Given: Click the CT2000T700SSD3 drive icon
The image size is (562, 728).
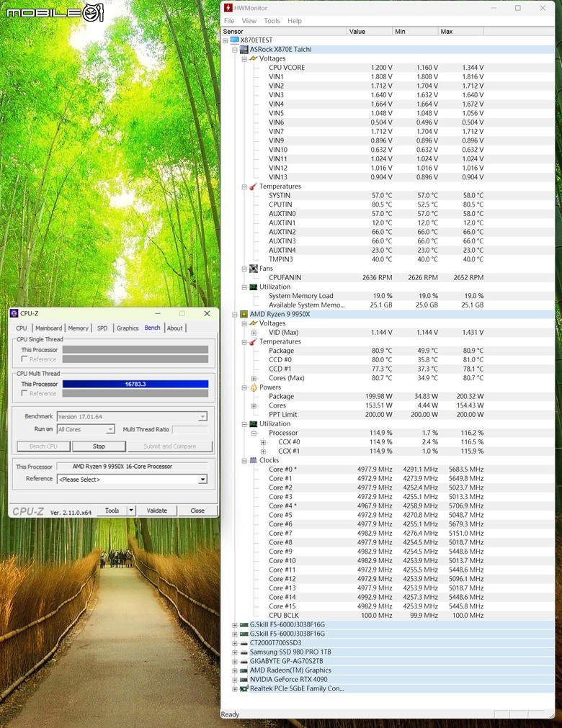Looking at the screenshot, I should point(244,643).
